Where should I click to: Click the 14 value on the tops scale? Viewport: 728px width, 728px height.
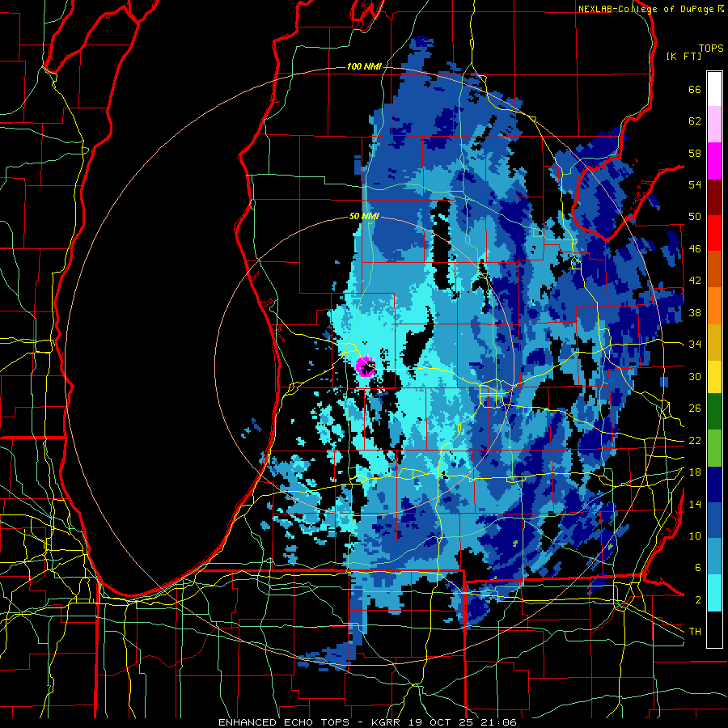tap(695, 504)
